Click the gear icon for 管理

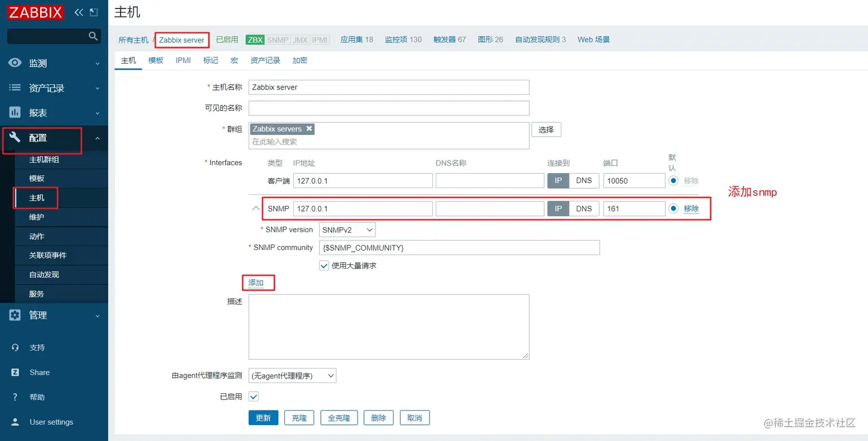[15, 315]
